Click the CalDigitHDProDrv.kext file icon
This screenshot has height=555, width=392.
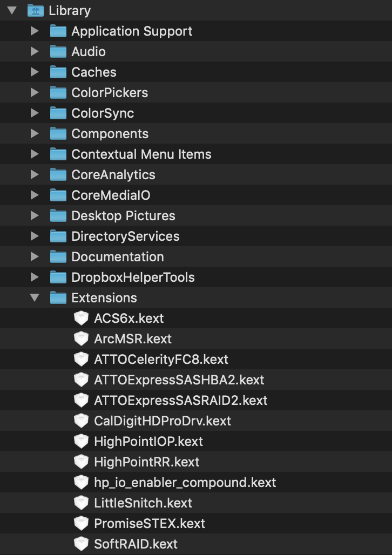tap(81, 421)
